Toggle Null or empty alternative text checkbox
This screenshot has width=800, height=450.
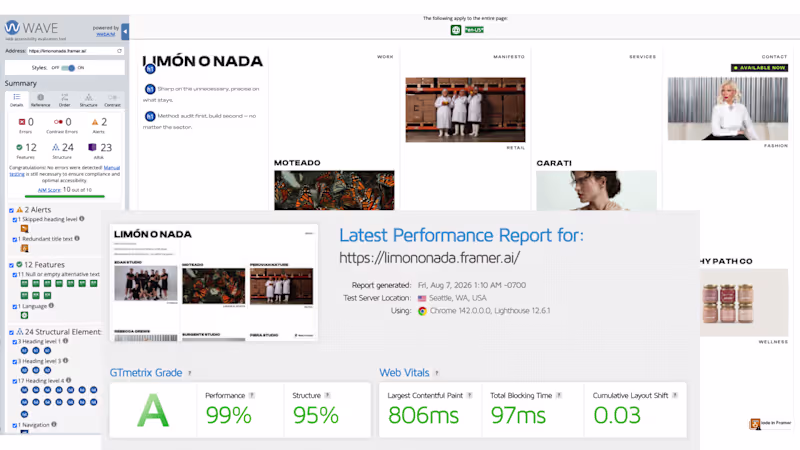coord(15,275)
